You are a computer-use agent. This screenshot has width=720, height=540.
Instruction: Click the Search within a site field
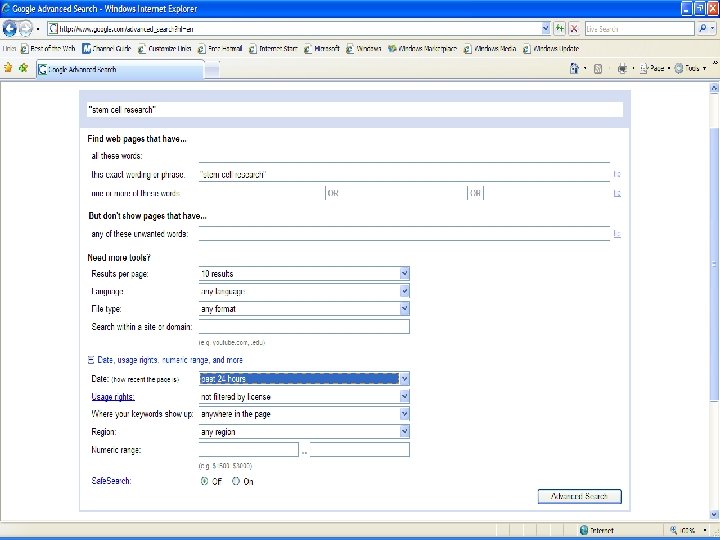click(x=304, y=326)
